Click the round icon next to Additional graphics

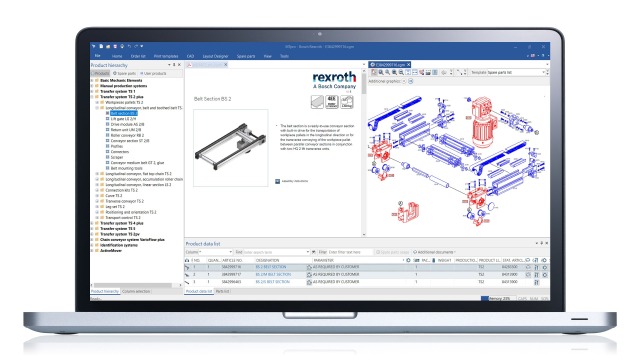pyautogui.click(x=411, y=81)
